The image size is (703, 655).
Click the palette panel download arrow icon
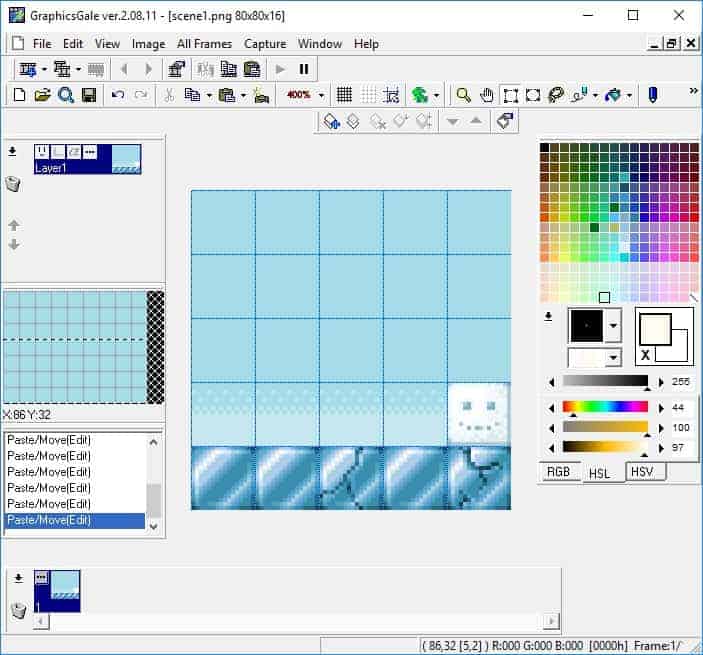tap(548, 317)
